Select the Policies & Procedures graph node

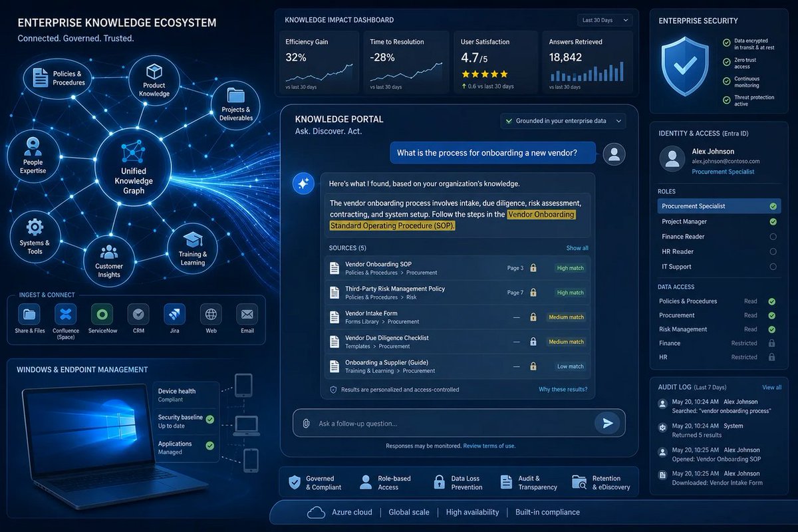point(57,78)
